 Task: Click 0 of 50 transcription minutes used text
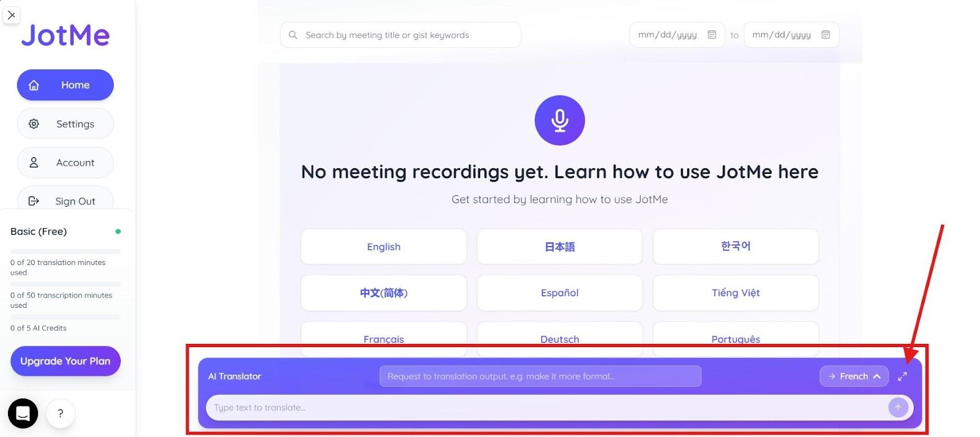click(x=61, y=300)
